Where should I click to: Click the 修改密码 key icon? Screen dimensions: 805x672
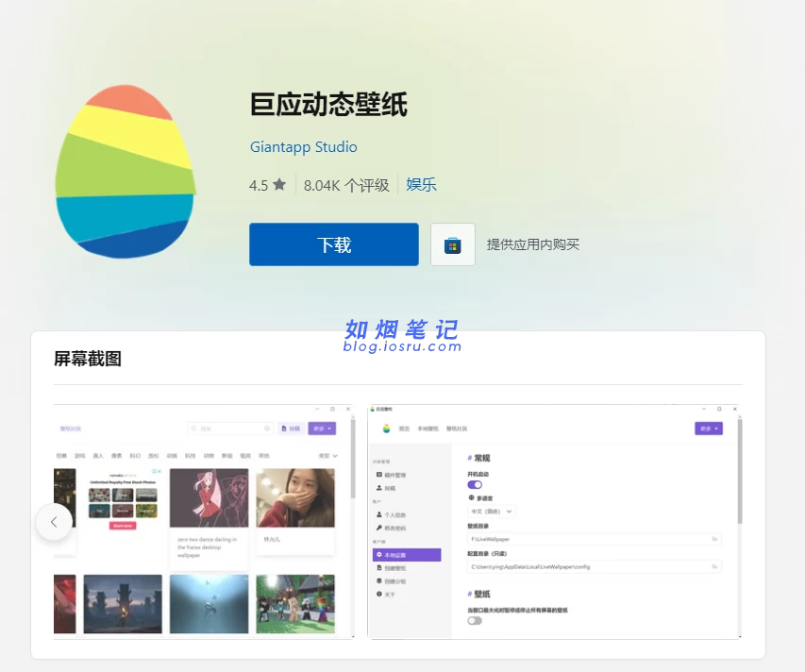[379, 528]
